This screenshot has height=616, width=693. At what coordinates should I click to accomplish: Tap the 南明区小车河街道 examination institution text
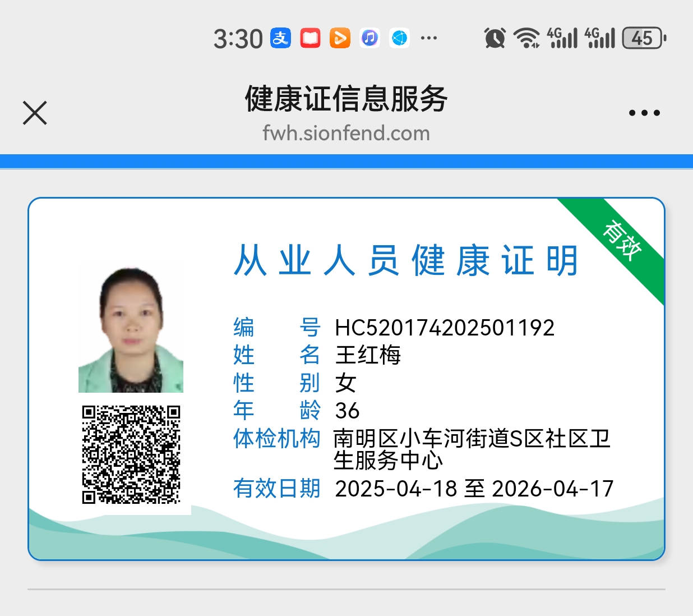471,449
